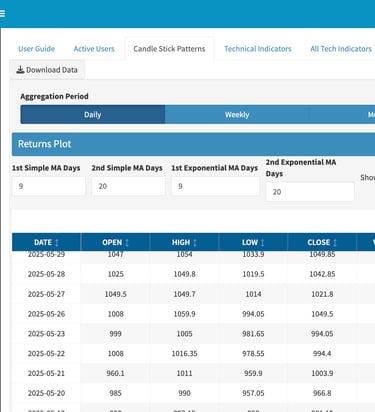The image size is (375, 412).
Task: Click the 2nd Exponential MA Days field
Action: 310,192
